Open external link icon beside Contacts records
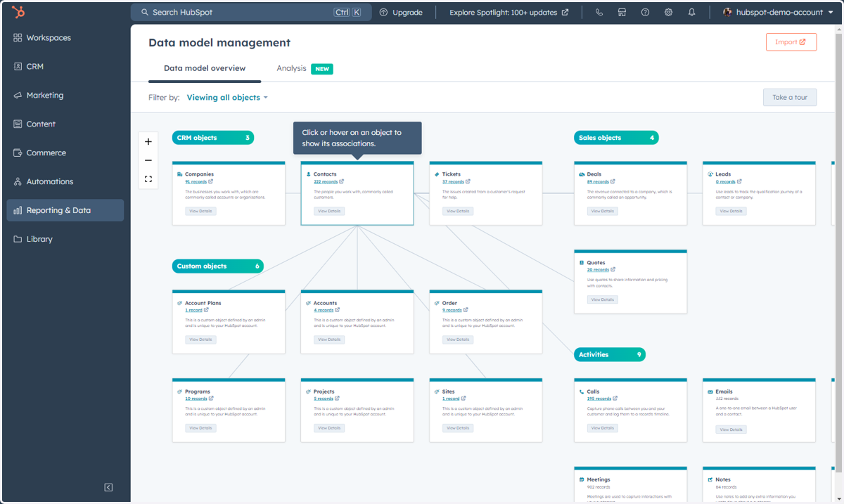The height and width of the screenshot is (504, 844). (342, 181)
